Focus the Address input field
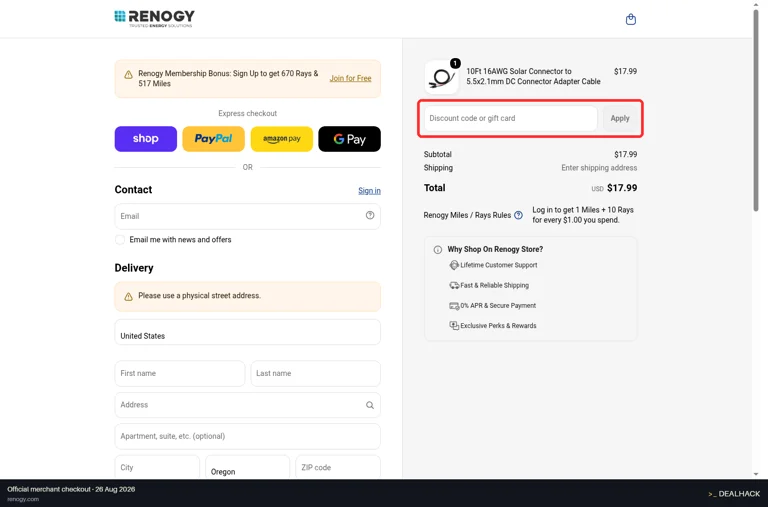 click(x=247, y=405)
